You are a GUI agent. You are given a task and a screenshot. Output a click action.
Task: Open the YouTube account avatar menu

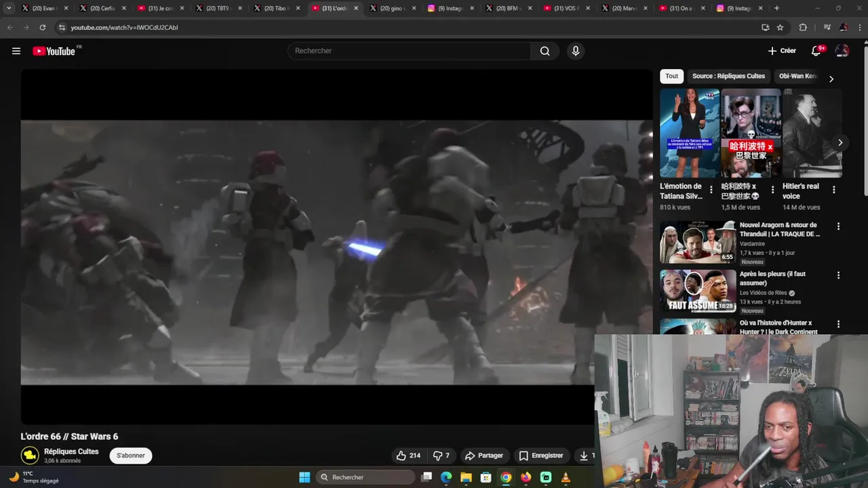click(x=842, y=51)
